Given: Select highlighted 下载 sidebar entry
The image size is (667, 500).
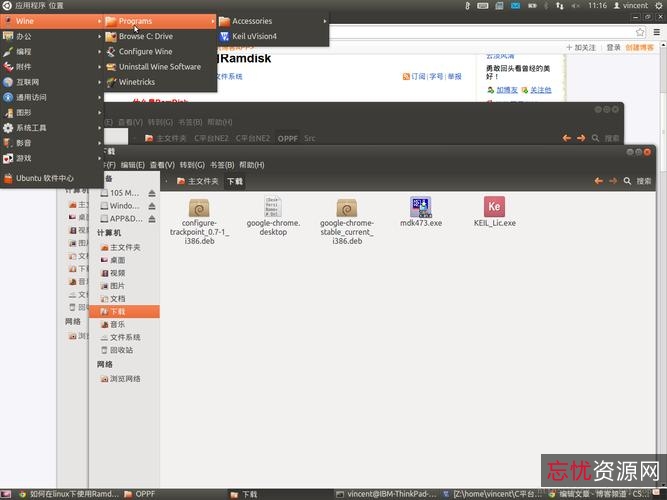Looking at the screenshot, I should 124,311.
